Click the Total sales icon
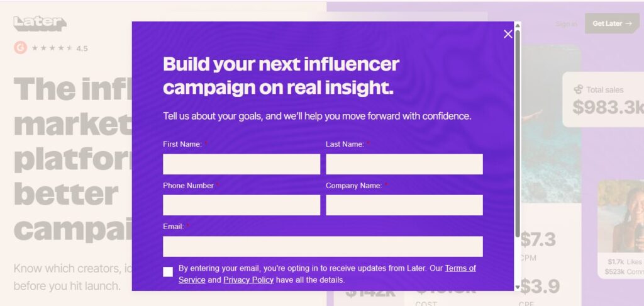Image resolution: width=644 pixels, height=306 pixels. click(x=578, y=89)
